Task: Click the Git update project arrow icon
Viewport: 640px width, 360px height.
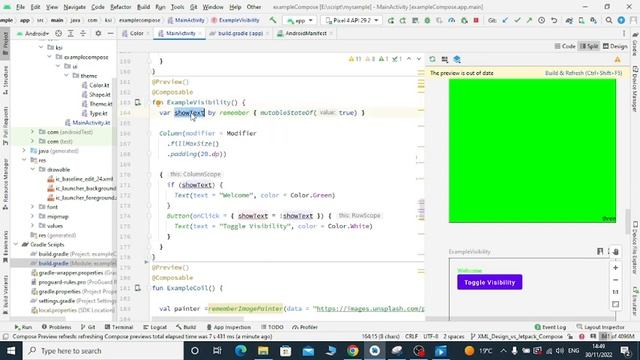Action: click(505, 20)
